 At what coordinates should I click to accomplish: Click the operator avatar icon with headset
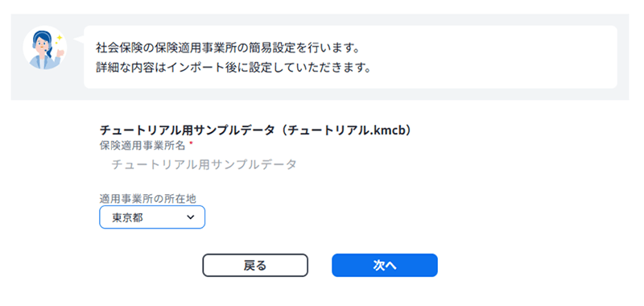pos(45,50)
